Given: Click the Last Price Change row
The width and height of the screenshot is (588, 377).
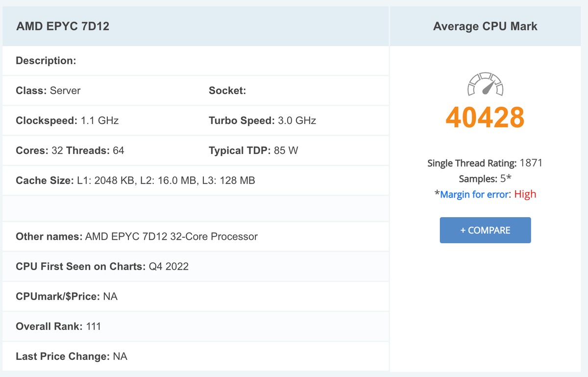Looking at the screenshot, I should (x=72, y=356).
